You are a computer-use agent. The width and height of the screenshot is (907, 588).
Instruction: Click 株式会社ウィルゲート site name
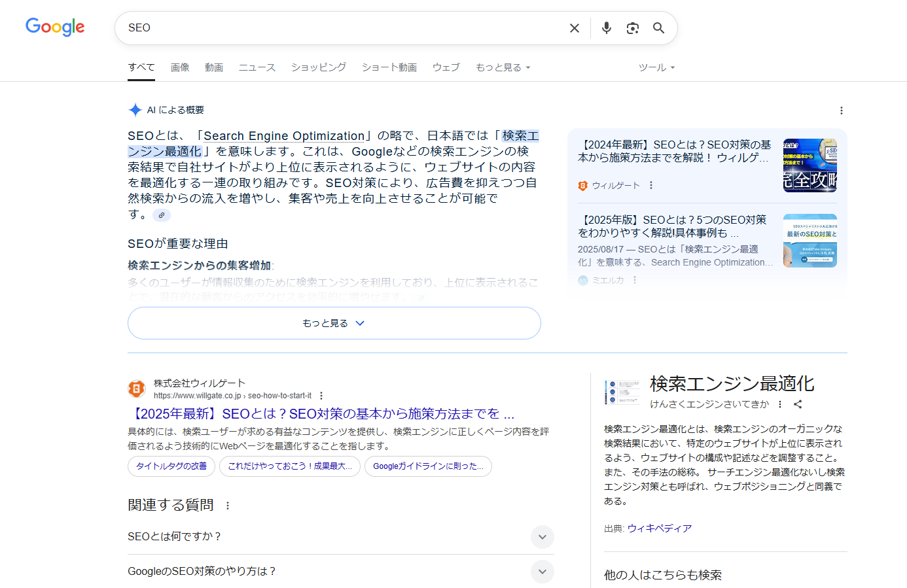[x=200, y=383]
